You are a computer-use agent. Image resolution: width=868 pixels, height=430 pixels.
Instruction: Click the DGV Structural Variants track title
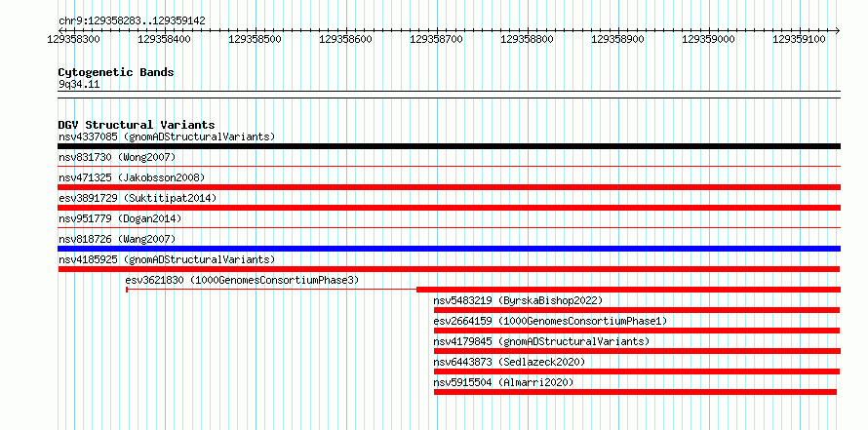(137, 125)
